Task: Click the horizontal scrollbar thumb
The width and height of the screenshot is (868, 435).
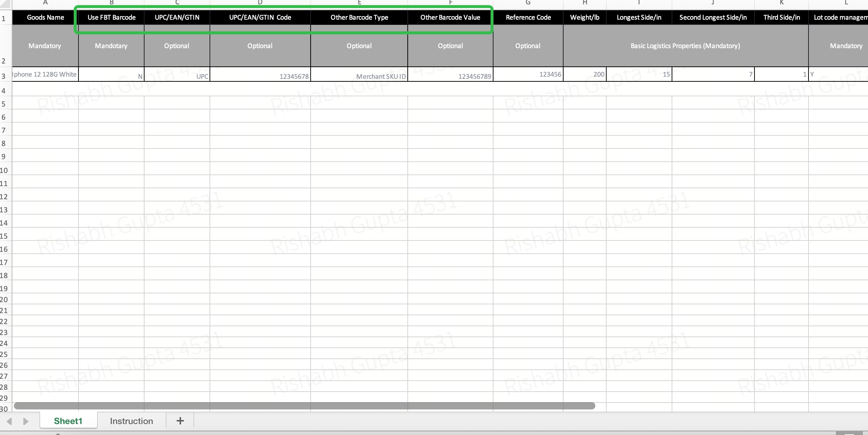Action: coord(304,406)
